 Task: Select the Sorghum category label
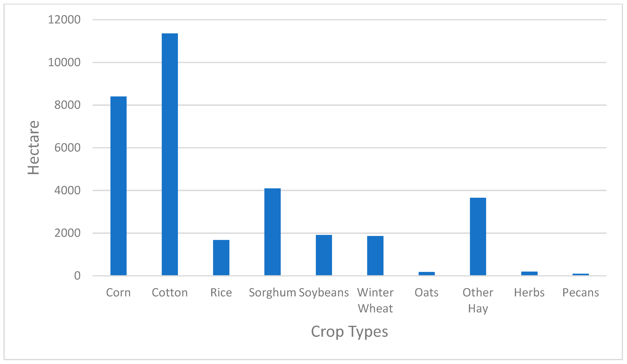click(x=272, y=293)
